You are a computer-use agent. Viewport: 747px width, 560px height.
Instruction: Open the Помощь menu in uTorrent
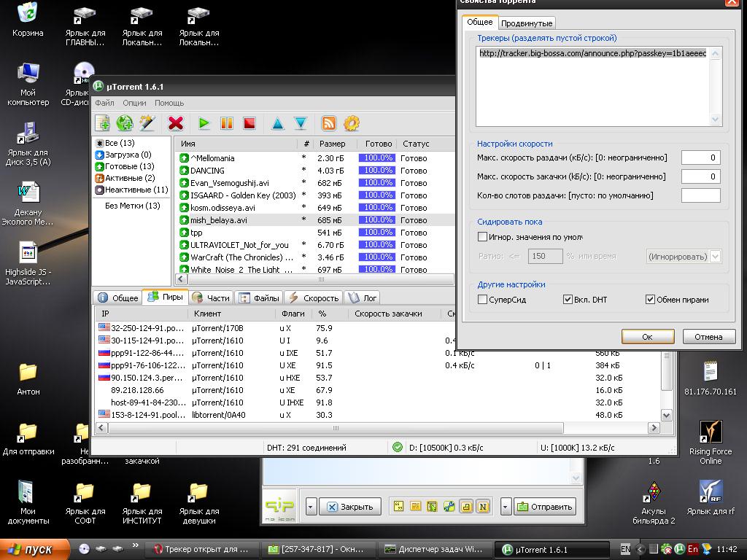point(169,103)
